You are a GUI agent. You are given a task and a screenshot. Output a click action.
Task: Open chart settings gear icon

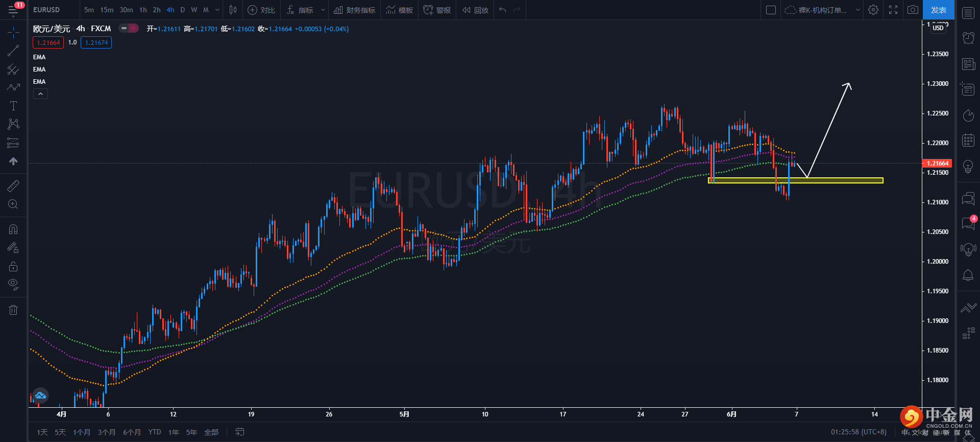[x=873, y=10]
